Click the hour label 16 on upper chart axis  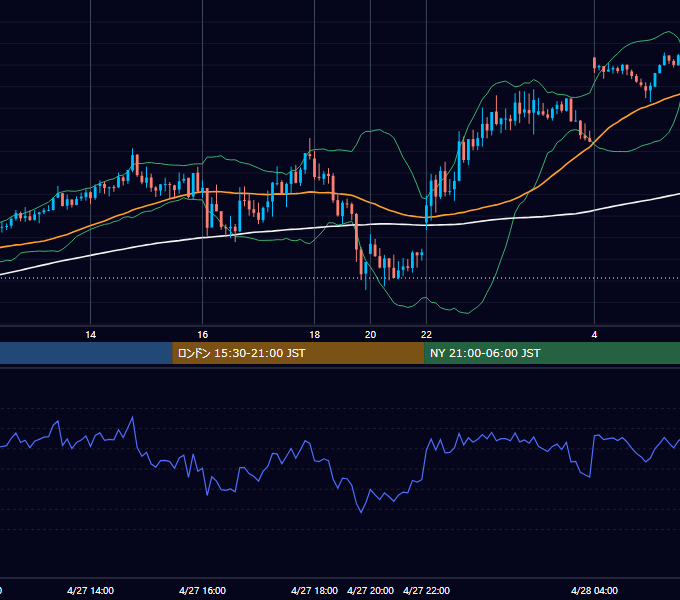pos(203,335)
